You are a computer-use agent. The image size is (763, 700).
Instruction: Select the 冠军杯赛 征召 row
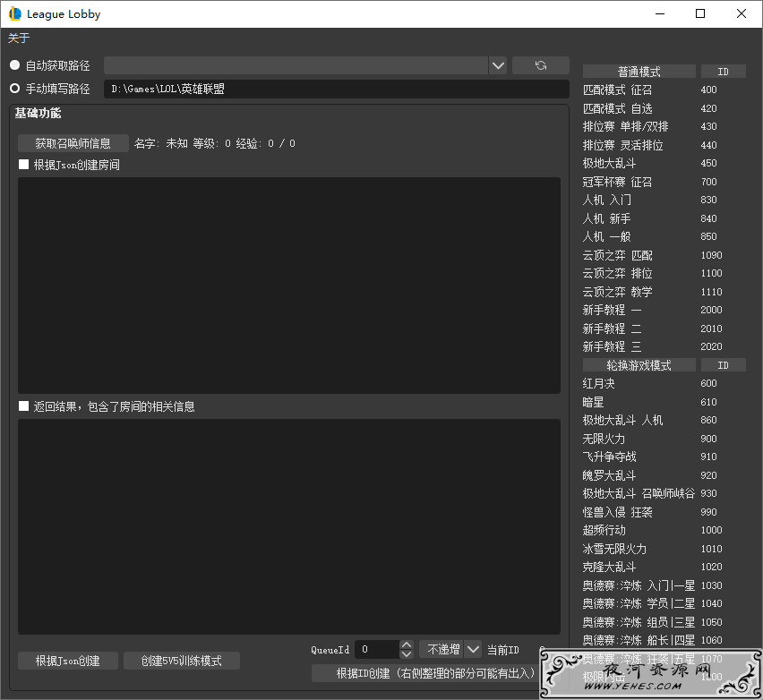pyautogui.click(x=664, y=182)
